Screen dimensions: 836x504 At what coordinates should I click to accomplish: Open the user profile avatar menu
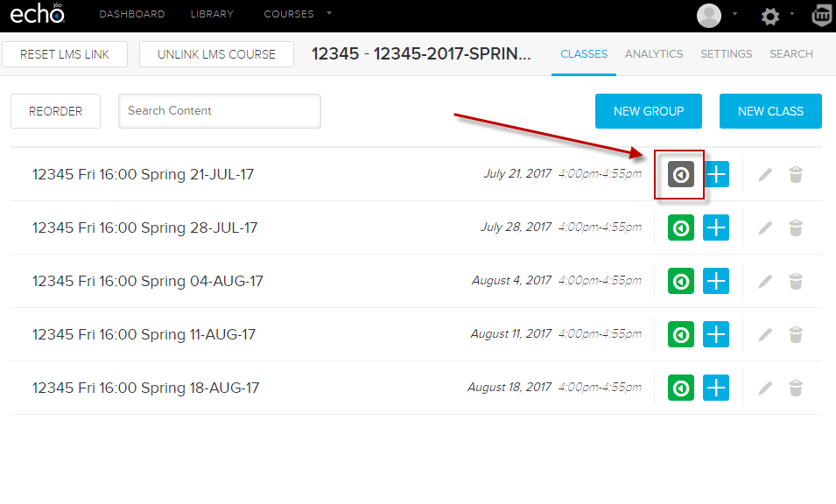coord(709,16)
